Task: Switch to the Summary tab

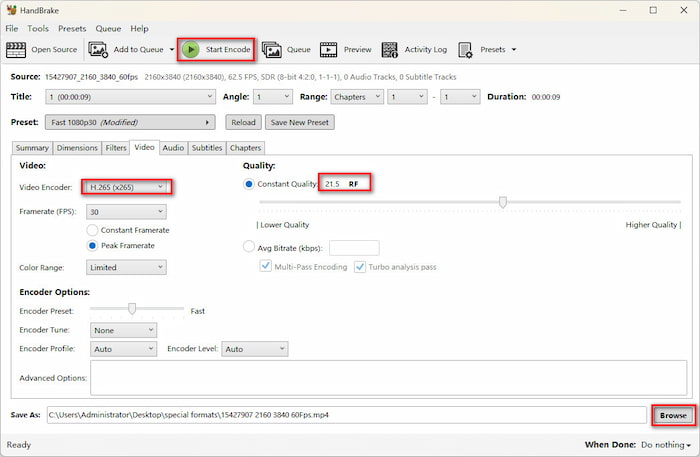Action: tap(32, 148)
